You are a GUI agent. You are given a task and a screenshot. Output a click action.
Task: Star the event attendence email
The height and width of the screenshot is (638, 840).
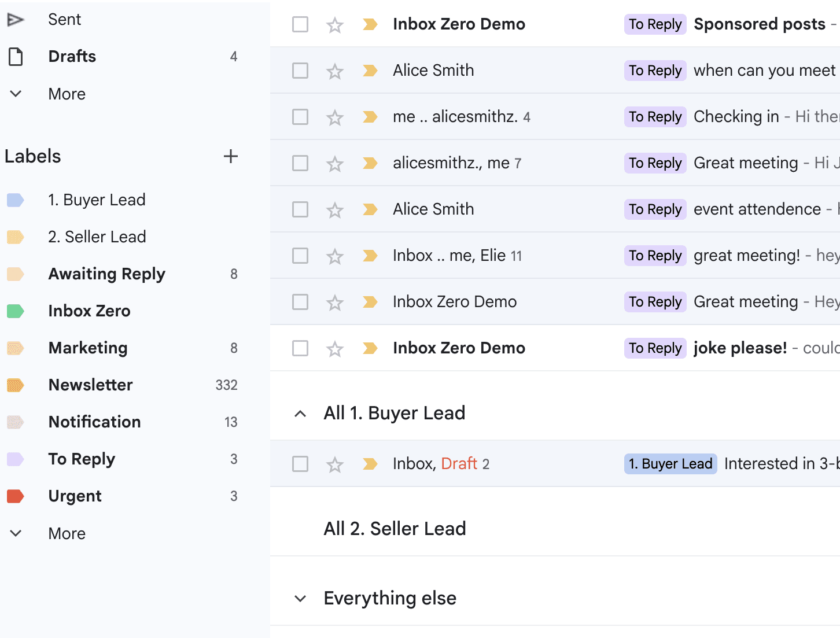[x=335, y=209]
